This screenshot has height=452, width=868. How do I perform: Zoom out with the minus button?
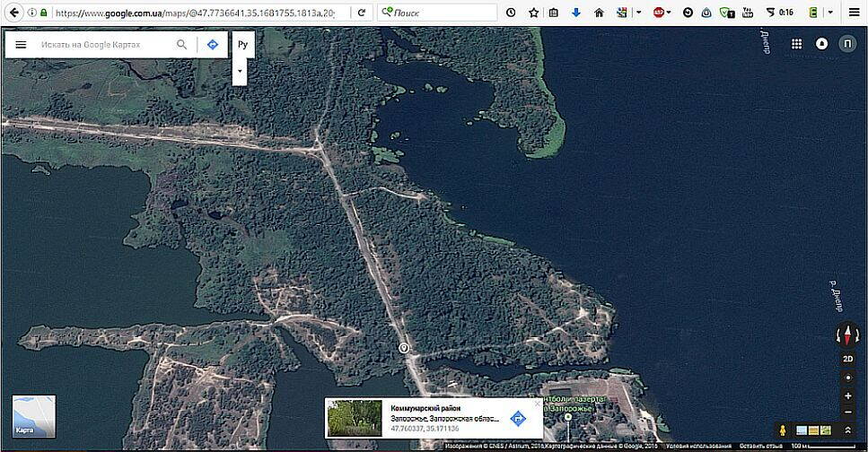(848, 412)
